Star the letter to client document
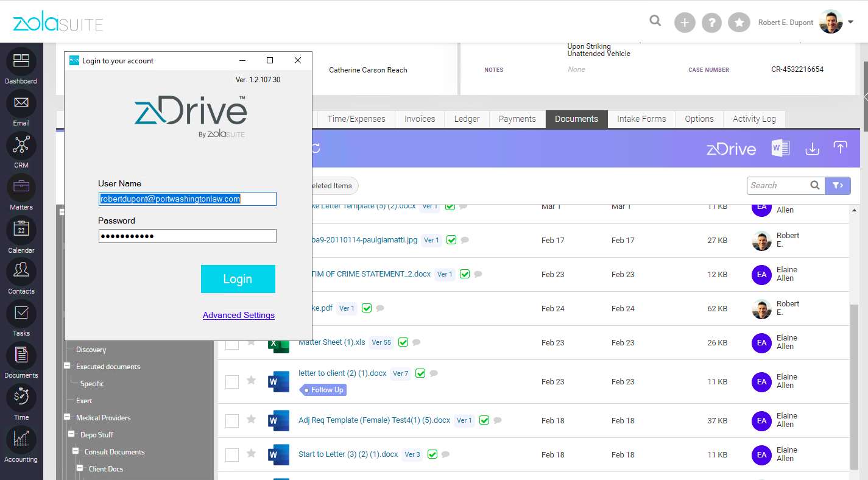868x480 pixels. tap(251, 381)
